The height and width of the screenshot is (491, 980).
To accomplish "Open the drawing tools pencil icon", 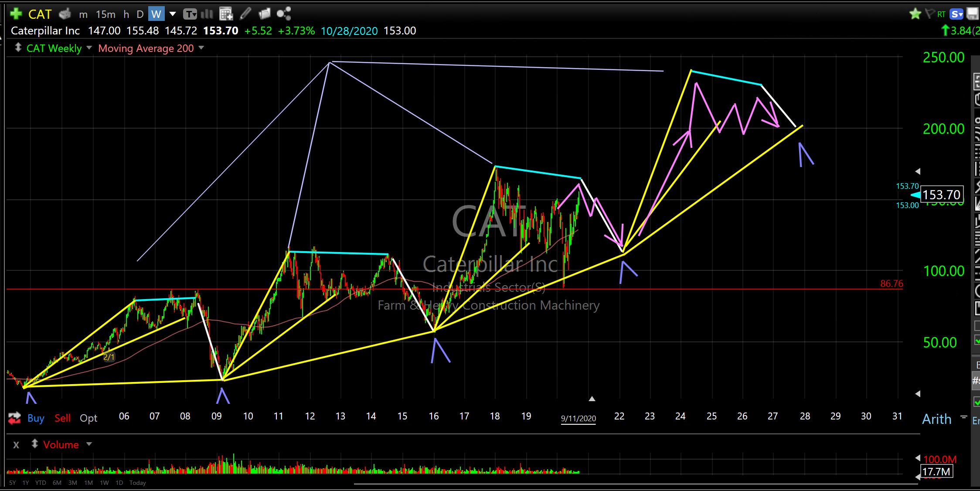I will [x=245, y=14].
